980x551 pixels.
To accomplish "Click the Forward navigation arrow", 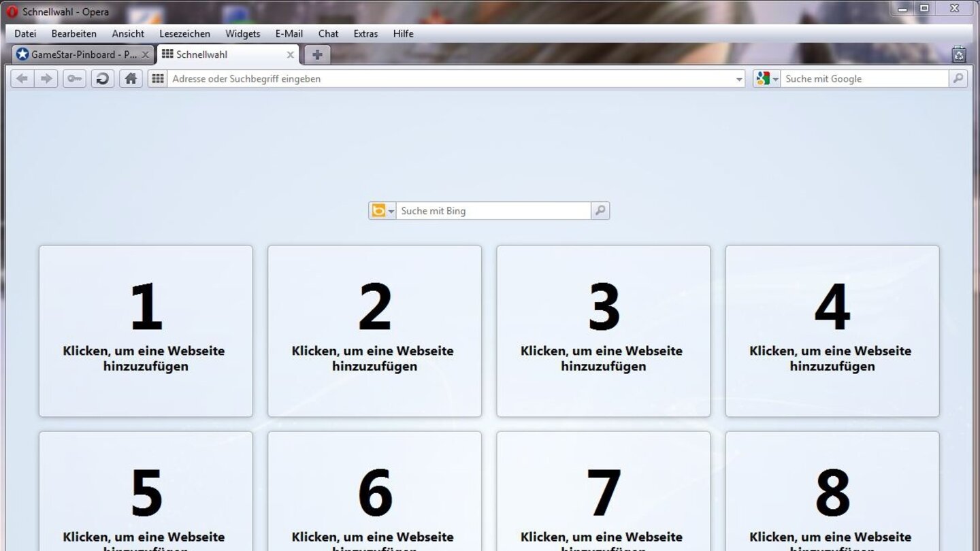I will (46, 79).
